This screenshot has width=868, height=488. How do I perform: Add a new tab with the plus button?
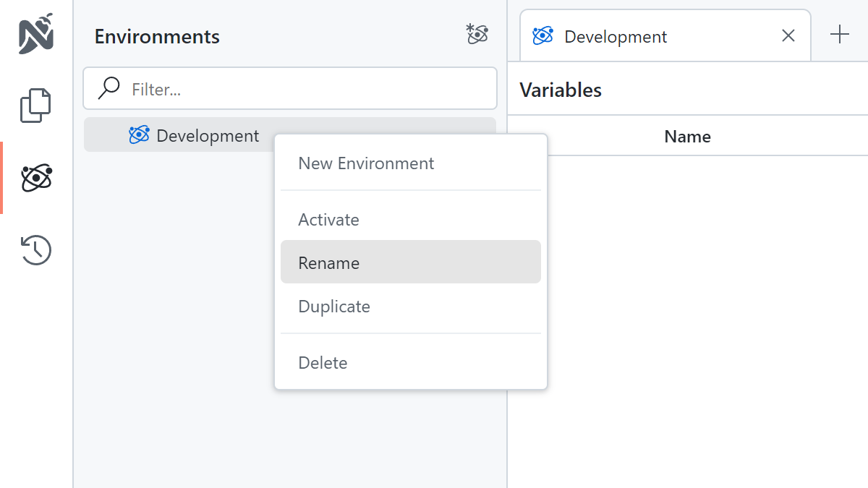[x=839, y=35]
